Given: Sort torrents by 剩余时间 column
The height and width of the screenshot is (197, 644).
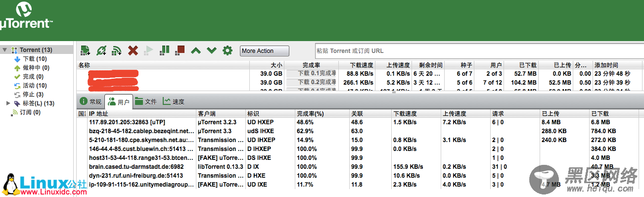Looking at the screenshot, I should coord(428,65).
